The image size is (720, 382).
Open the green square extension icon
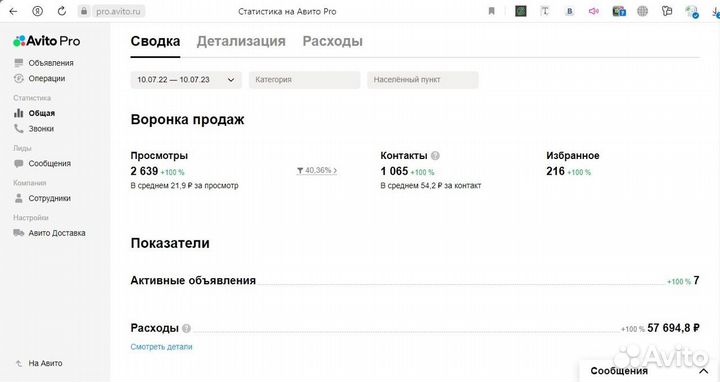520,11
